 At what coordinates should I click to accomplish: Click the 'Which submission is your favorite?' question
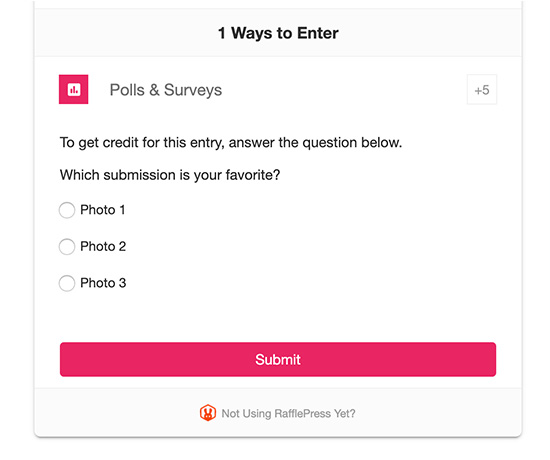pos(170,175)
